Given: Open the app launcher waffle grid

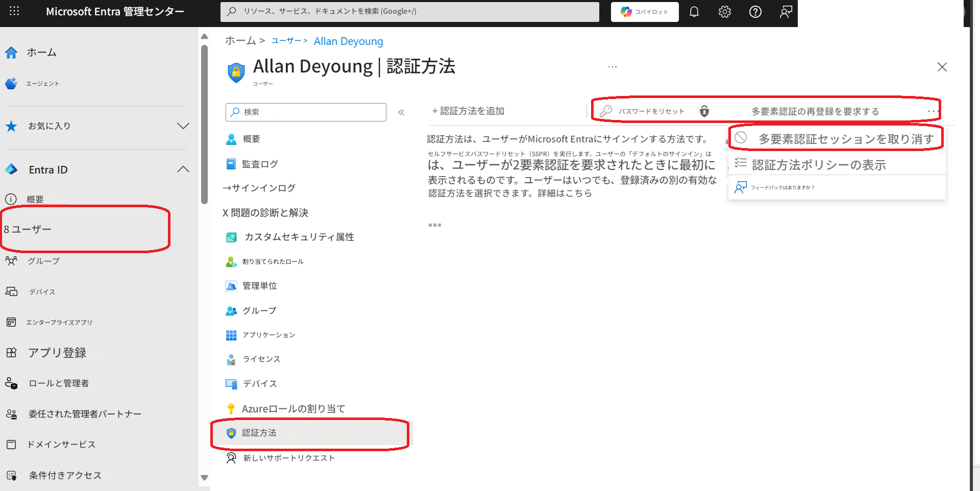Looking at the screenshot, I should [x=14, y=11].
